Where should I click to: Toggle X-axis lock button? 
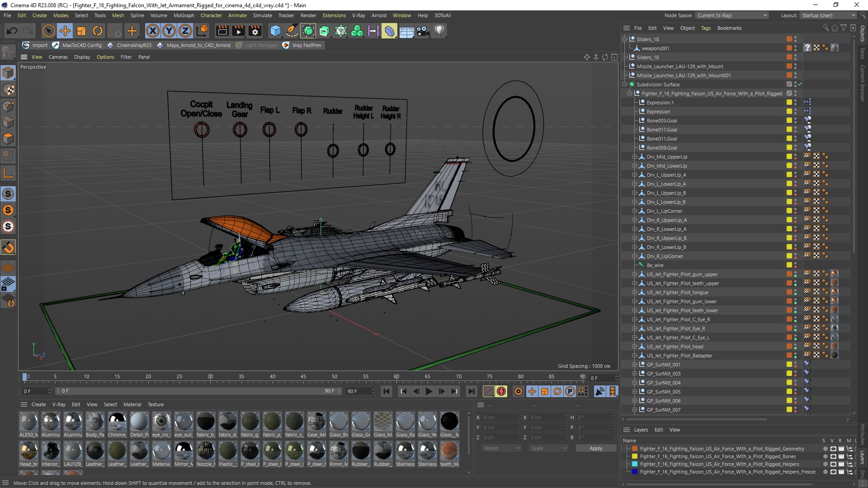153,31
